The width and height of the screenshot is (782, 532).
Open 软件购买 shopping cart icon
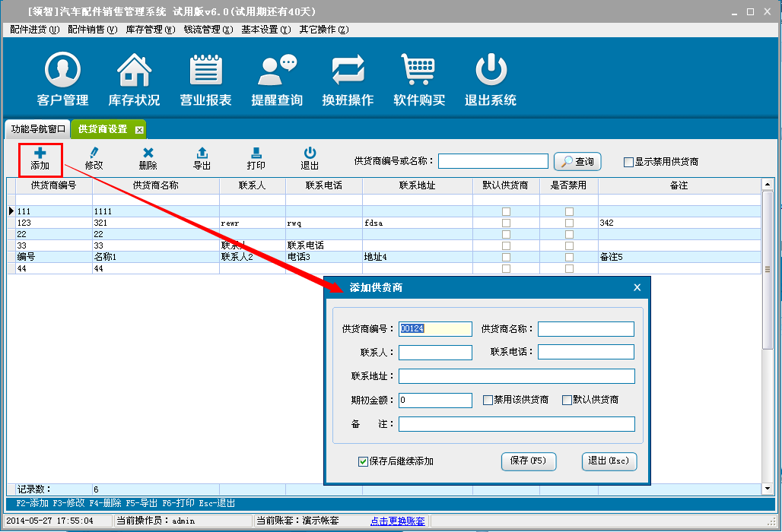pyautogui.click(x=419, y=71)
